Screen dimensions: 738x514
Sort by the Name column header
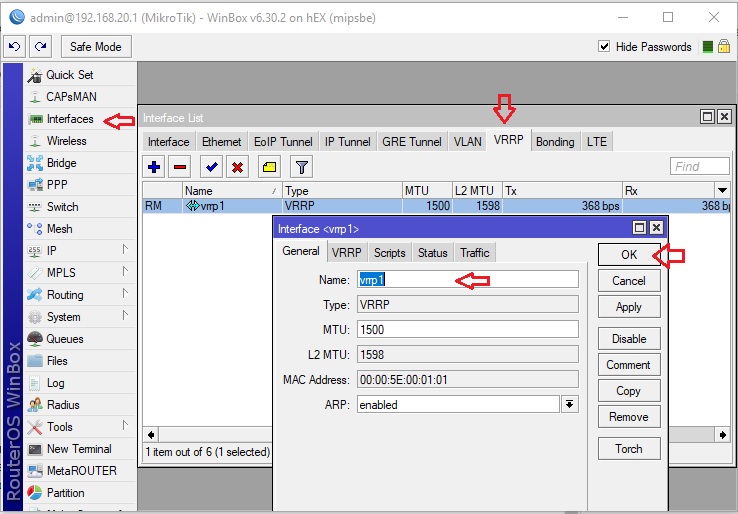click(232, 191)
